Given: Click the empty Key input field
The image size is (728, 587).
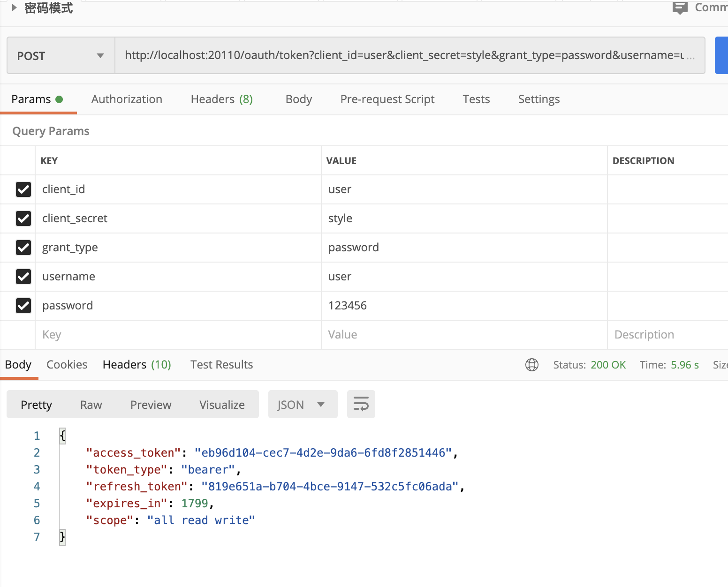Looking at the screenshot, I should click(141, 334).
